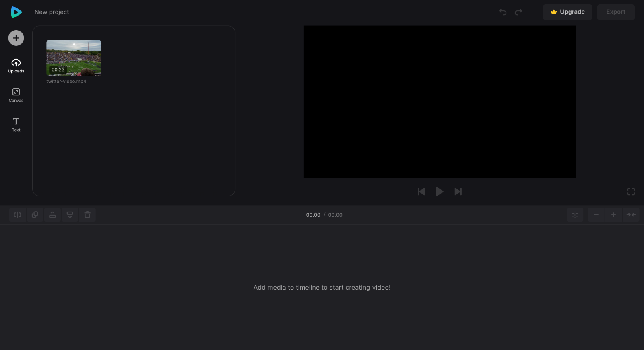
Task: Click the duplicate clip icon
Action: (x=35, y=215)
